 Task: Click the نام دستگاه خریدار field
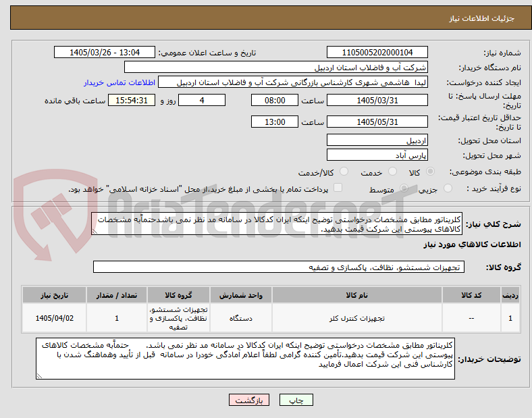276,67
